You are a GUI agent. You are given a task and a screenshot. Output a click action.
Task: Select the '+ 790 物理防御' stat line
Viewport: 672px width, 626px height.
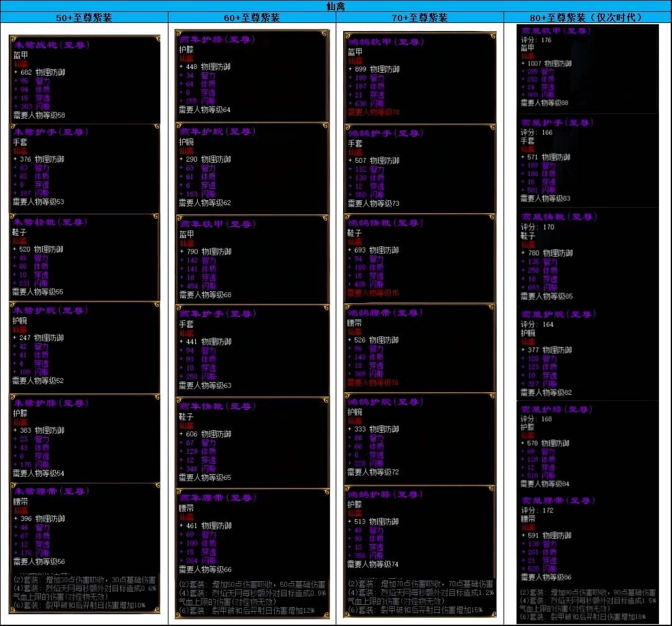tap(205, 252)
